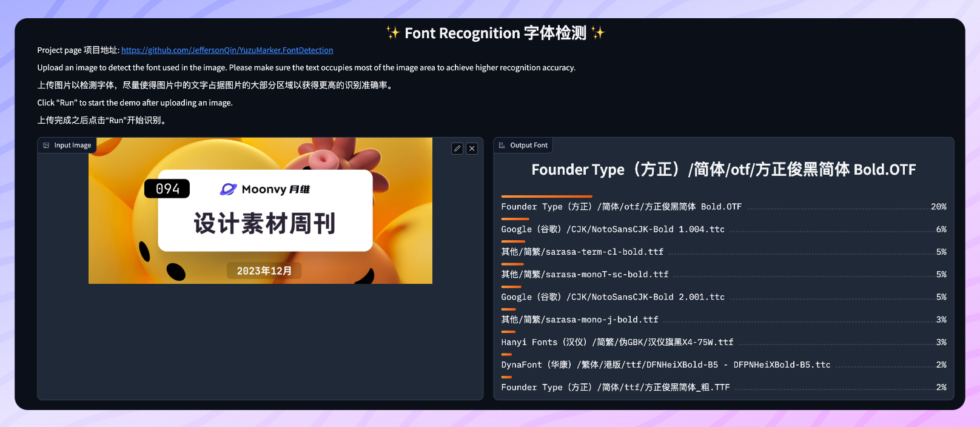Click the 'Upload an image to detect' instruction text
This screenshot has height=427, width=980.
click(x=306, y=68)
